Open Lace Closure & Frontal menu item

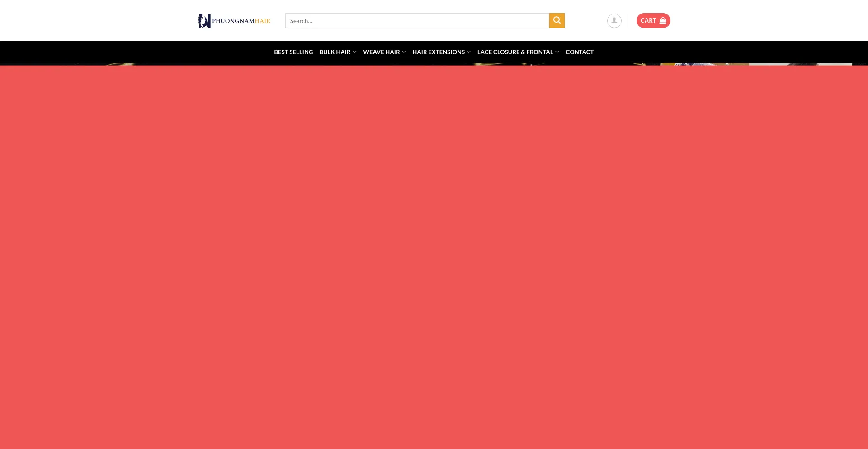point(515,52)
